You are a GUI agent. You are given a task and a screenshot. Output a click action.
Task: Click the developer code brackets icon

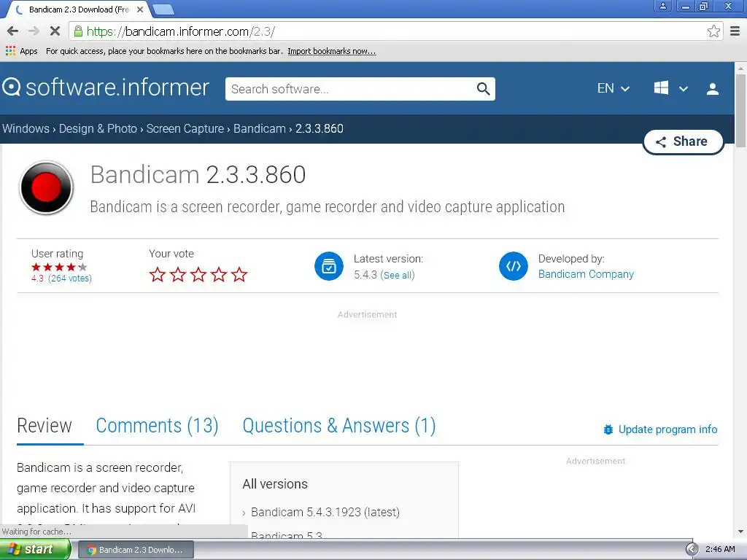[x=513, y=266]
